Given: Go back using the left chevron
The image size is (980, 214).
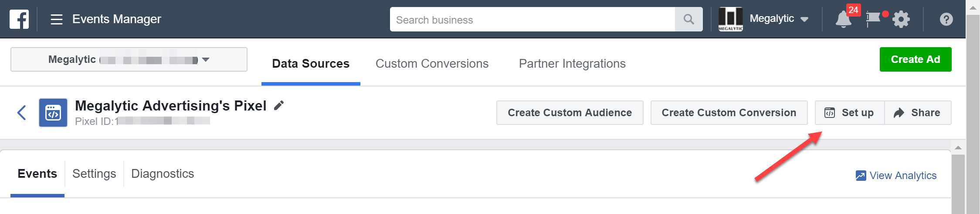Looking at the screenshot, I should [22, 113].
